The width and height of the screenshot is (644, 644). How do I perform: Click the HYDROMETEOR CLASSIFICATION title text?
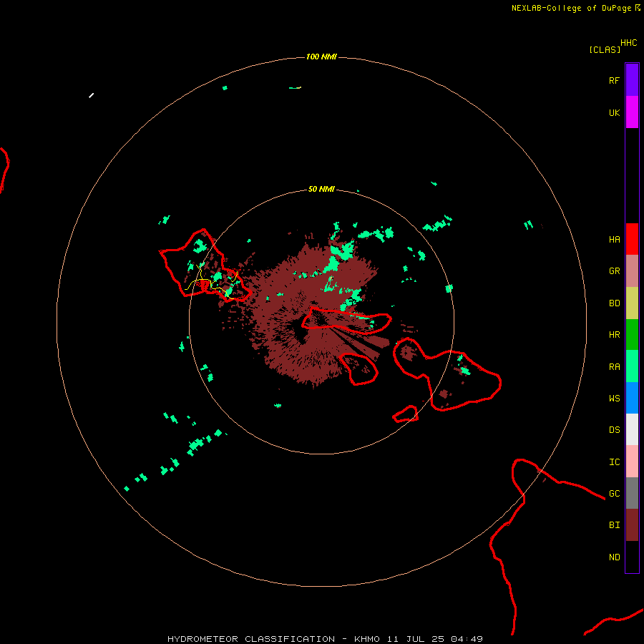pos(251,639)
